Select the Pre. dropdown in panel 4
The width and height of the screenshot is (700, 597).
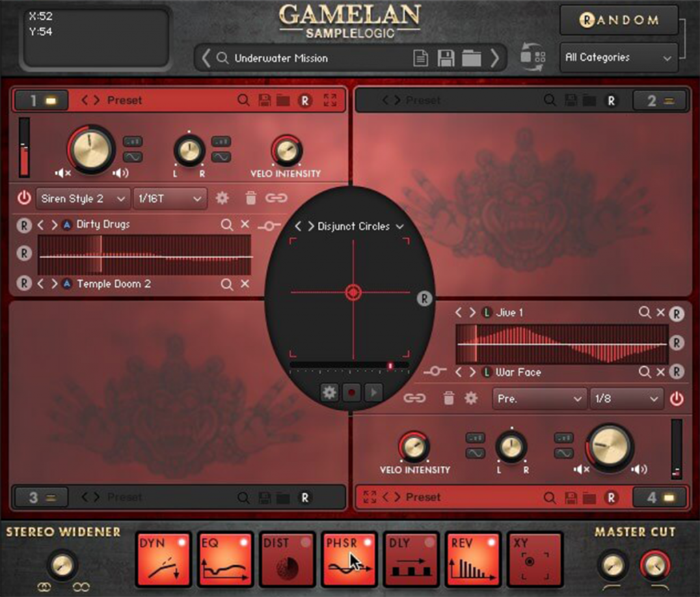click(539, 398)
